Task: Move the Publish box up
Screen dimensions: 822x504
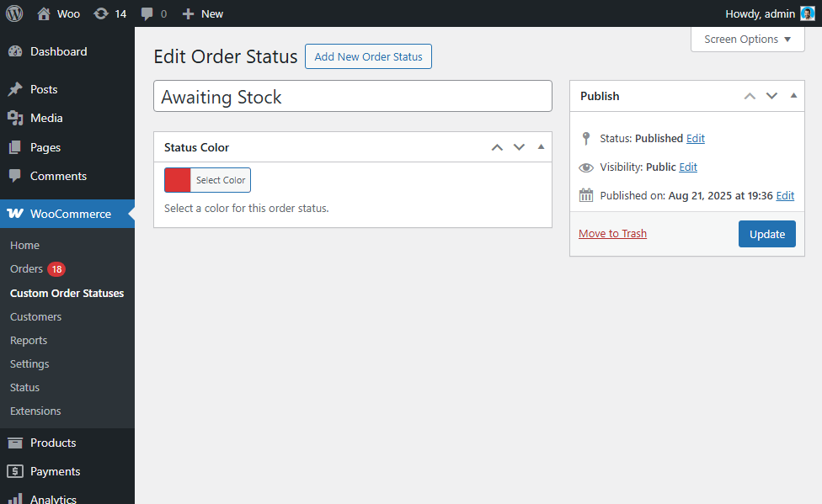Action: click(x=750, y=96)
